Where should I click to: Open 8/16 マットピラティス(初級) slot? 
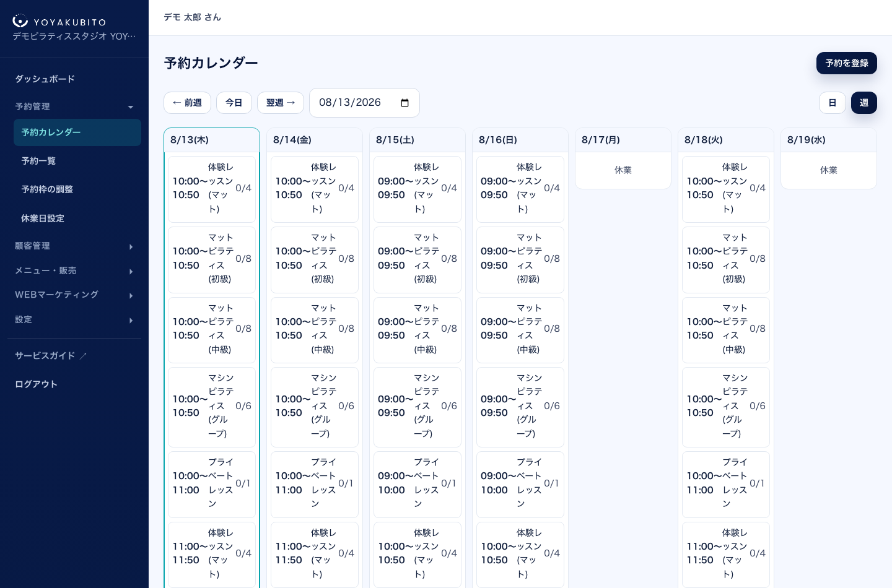coord(520,260)
